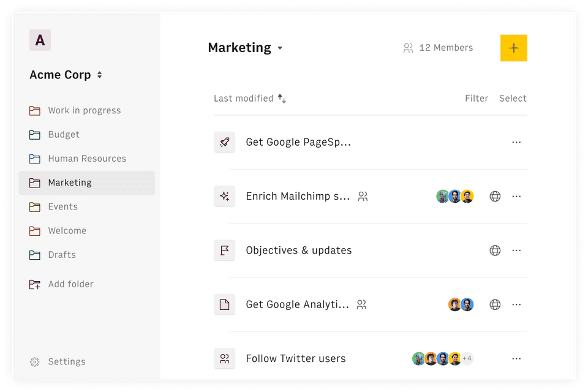The width and height of the screenshot is (588, 392).
Task: Click Add folder in the sidebar
Action: tap(70, 284)
